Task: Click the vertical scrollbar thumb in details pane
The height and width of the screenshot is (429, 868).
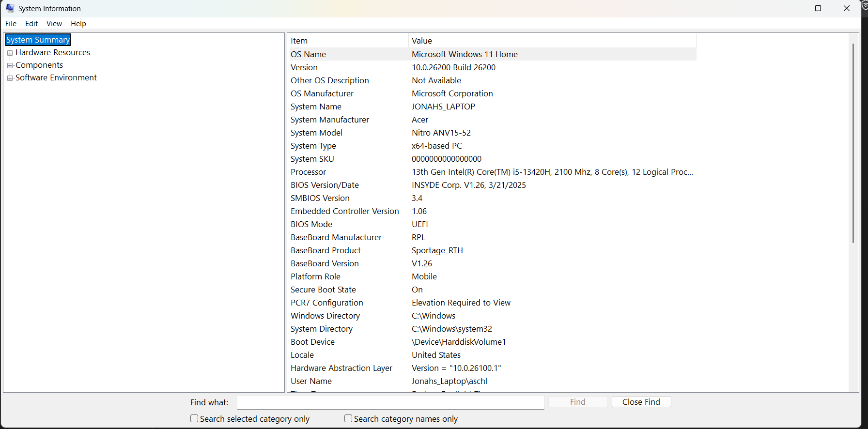Action: click(x=853, y=143)
